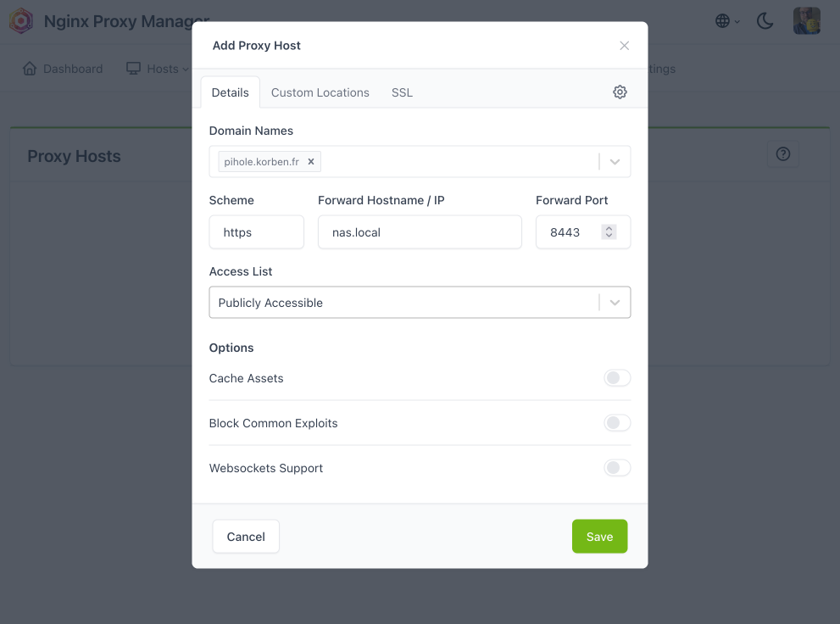This screenshot has width=840, height=624.
Task: Open the user avatar menu
Action: click(x=806, y=21)
